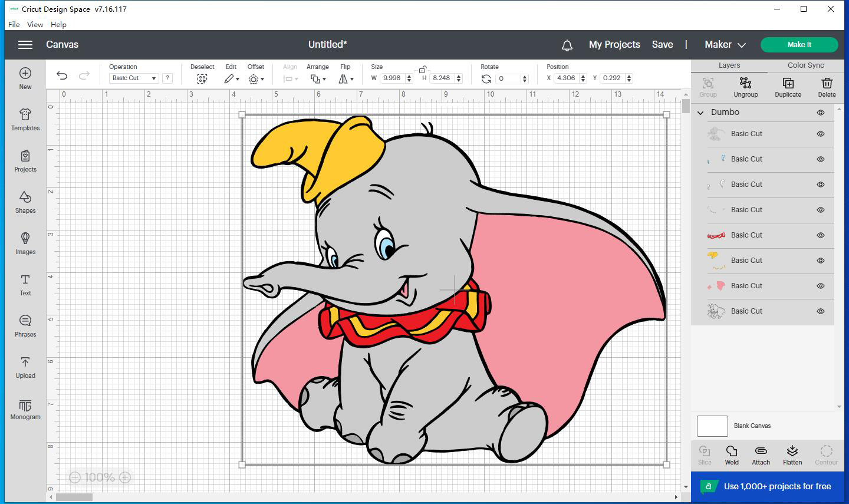Select the Blank Canvas swatch
Viewport: 849px width, 504px height.
point(712,426)
